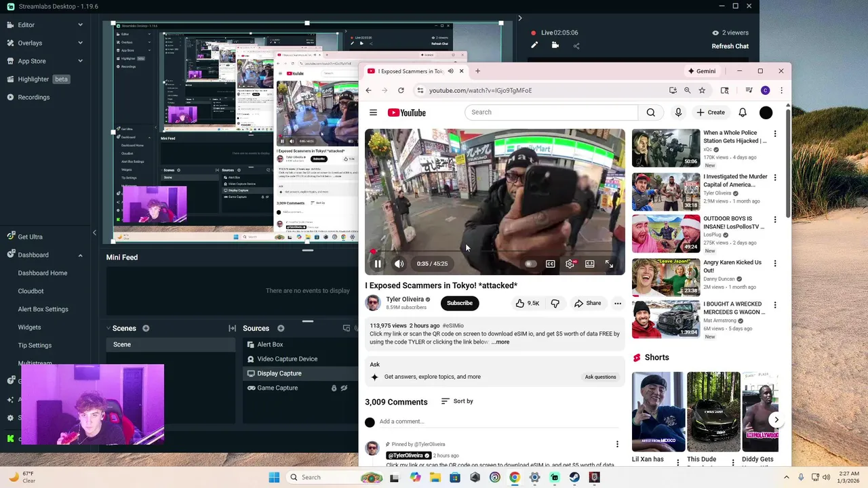Open the YouTube hamburger guide menu
This screenshot has height=488, width=868.
[373, 113]
